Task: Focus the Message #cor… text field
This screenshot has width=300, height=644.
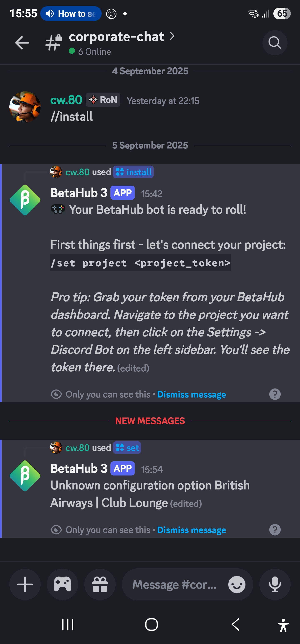Action: click(174, 585)
